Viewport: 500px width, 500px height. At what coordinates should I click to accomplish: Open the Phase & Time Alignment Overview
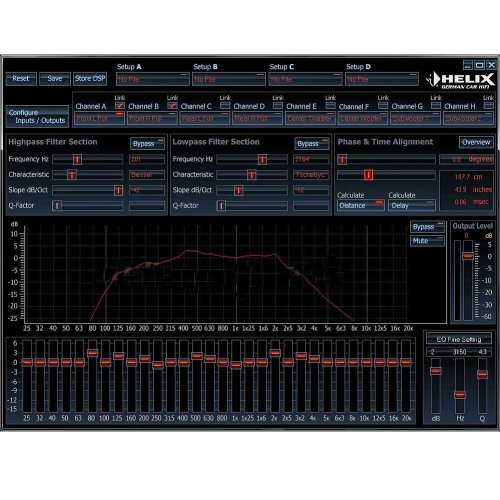point(476,143)
